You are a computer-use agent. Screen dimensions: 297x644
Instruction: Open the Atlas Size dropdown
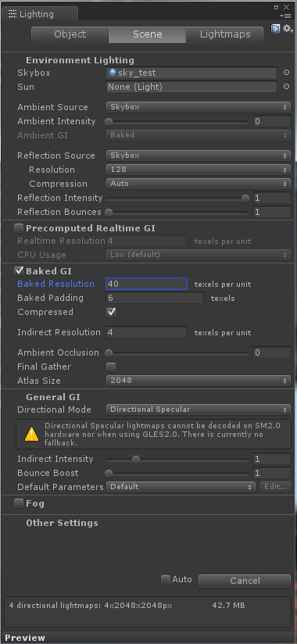(x=199, y=381)
